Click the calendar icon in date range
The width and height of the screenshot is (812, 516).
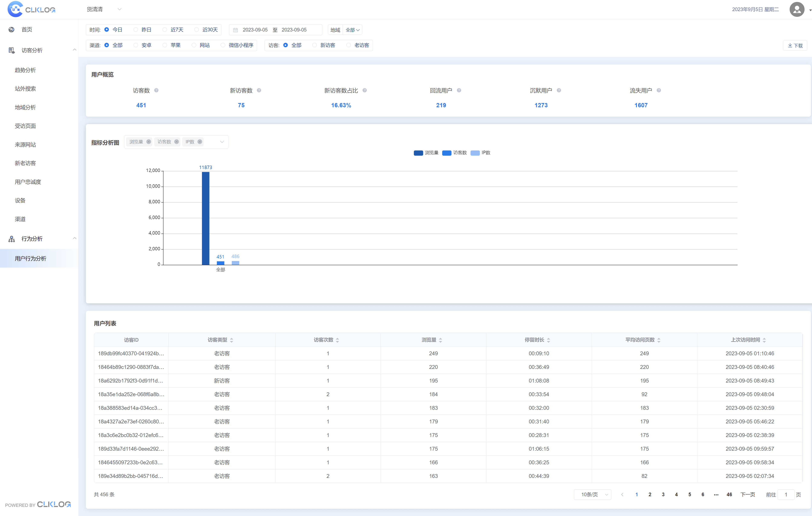pos(236,30)
